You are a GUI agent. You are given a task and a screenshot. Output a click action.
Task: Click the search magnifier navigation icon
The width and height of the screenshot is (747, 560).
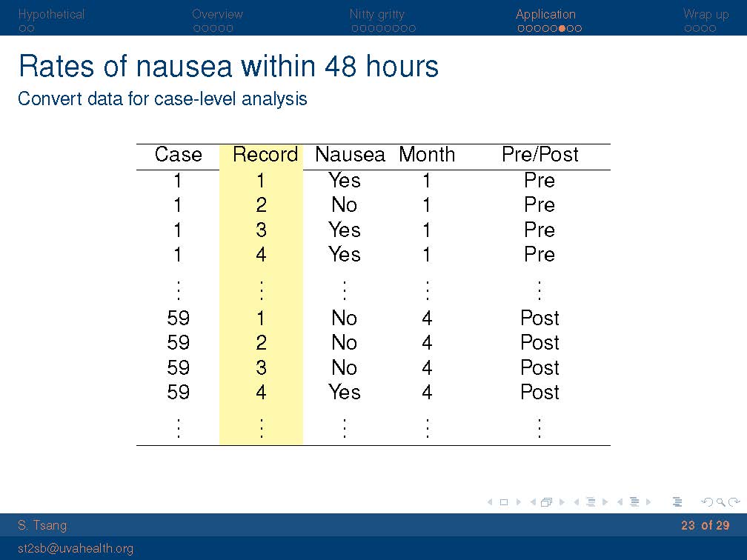(719, 503)
